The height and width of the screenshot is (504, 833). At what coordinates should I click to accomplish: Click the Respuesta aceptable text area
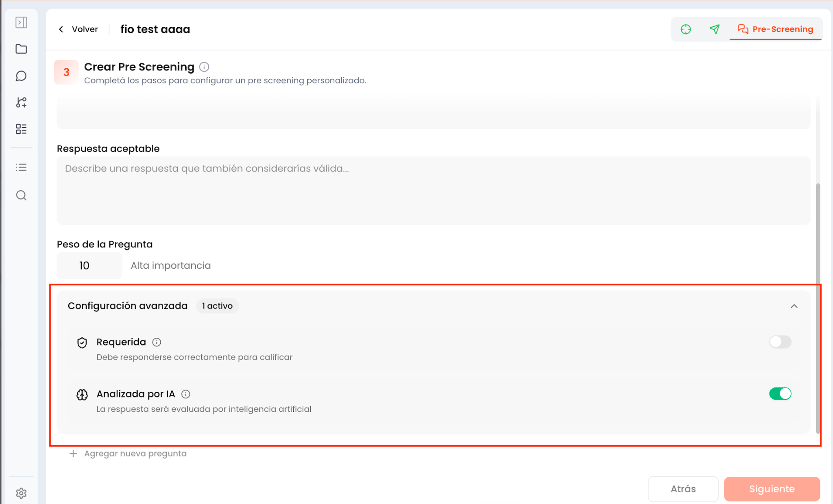pos(434,191)
